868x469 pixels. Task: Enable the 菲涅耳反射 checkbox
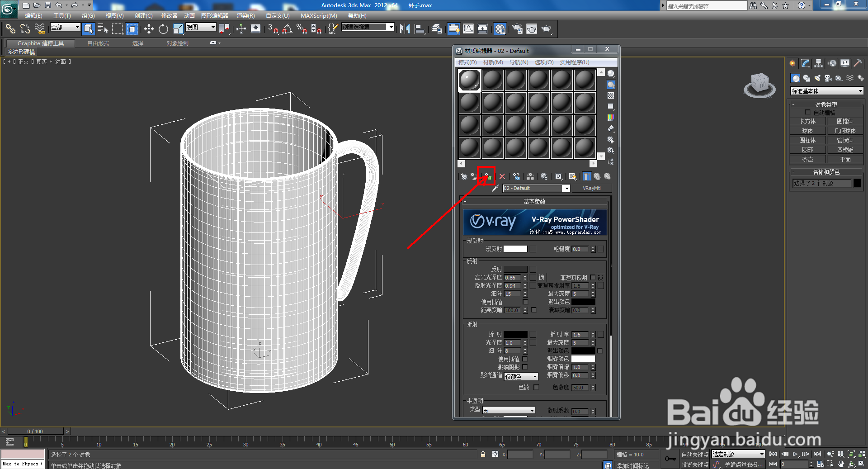point(593,277)
